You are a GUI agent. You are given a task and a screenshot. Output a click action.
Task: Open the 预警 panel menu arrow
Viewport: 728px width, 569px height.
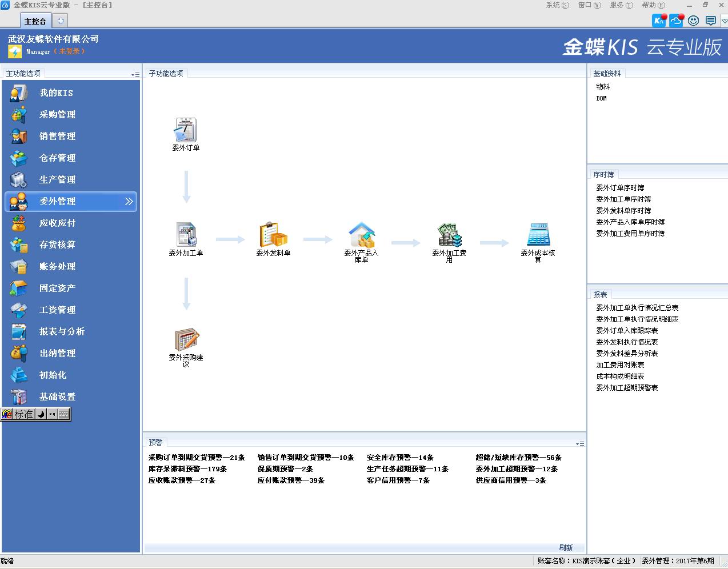coord(580,443)
